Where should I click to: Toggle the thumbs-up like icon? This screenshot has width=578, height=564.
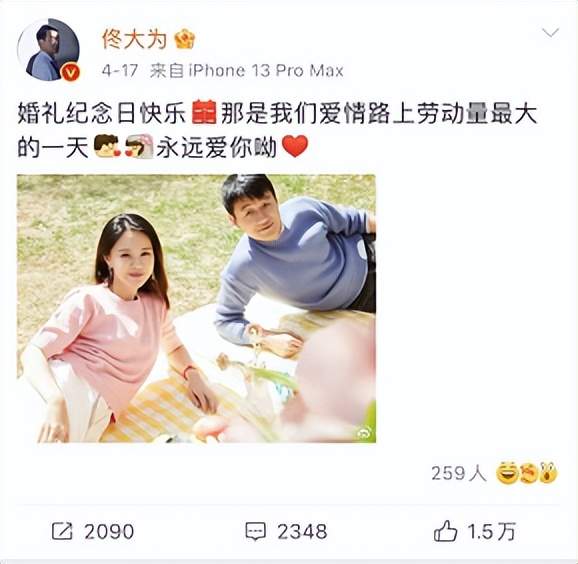coord(445,531)
